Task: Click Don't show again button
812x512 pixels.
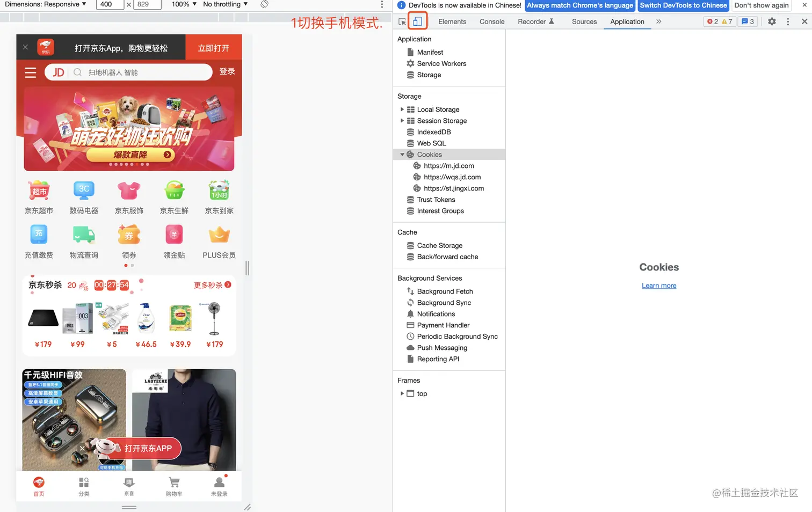Action: (x=762, y=5)
